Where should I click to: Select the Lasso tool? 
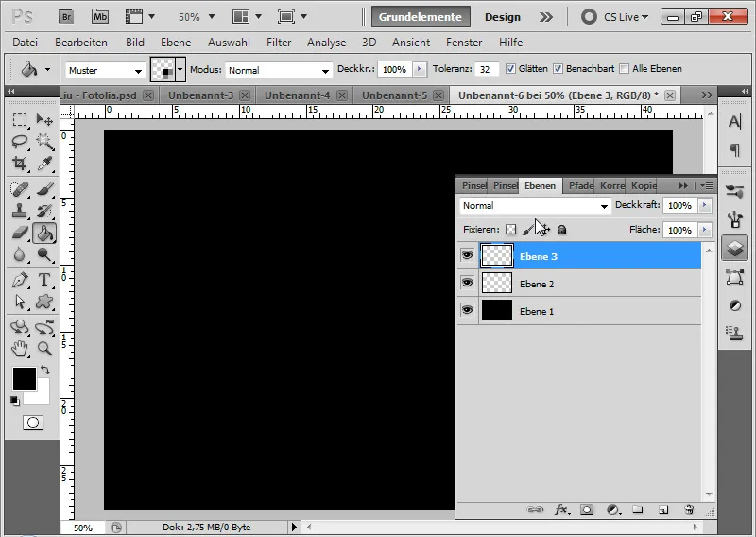[x=20, y=142]
